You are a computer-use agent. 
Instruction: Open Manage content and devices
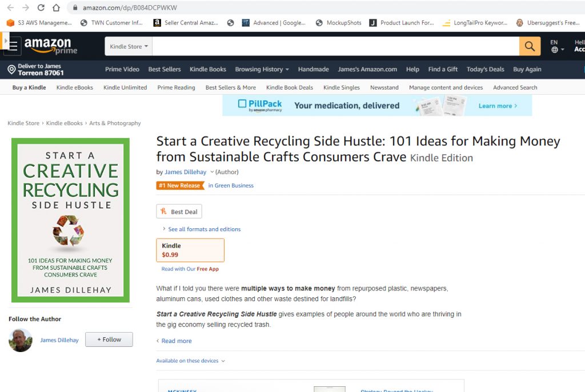[446, 87]
